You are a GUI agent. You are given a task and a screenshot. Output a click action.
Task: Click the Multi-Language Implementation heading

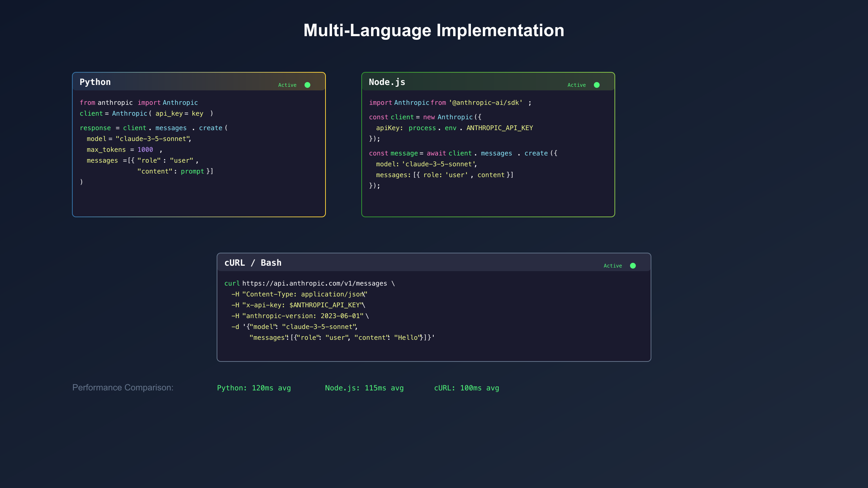434,30
